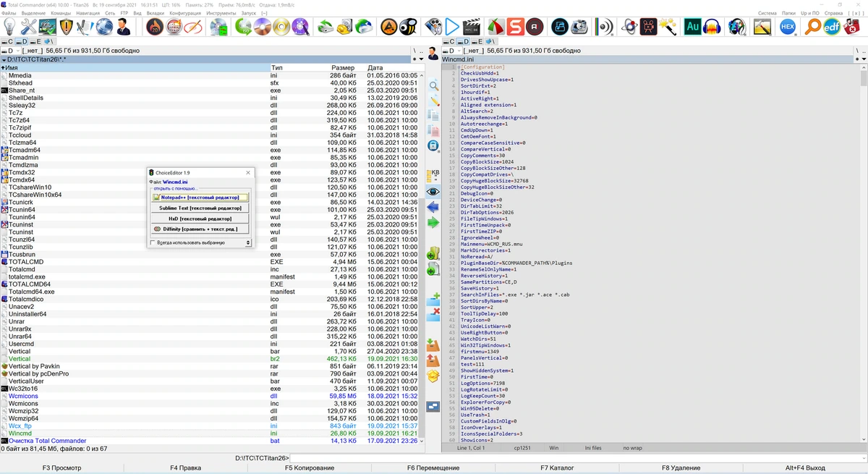The image size is (868, 474).
Task: Select 'Очистка Total Commander' bat file
Action: tap(210, 441)
